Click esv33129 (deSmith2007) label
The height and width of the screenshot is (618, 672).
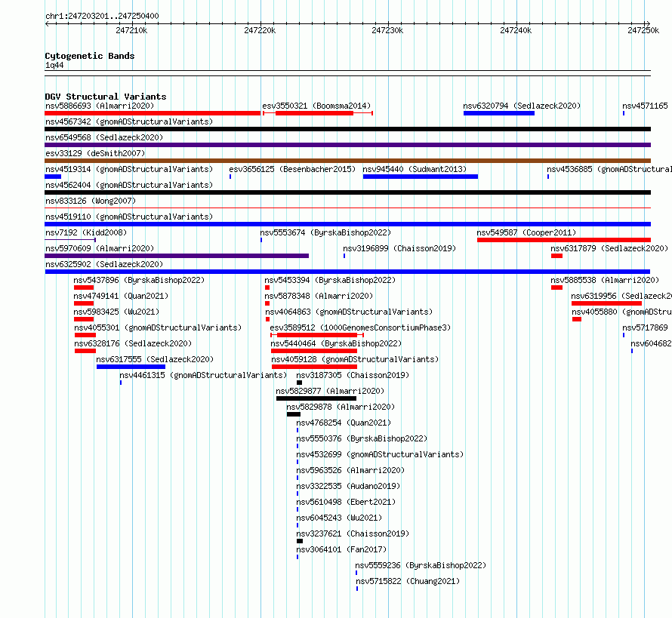pos(95,153)
